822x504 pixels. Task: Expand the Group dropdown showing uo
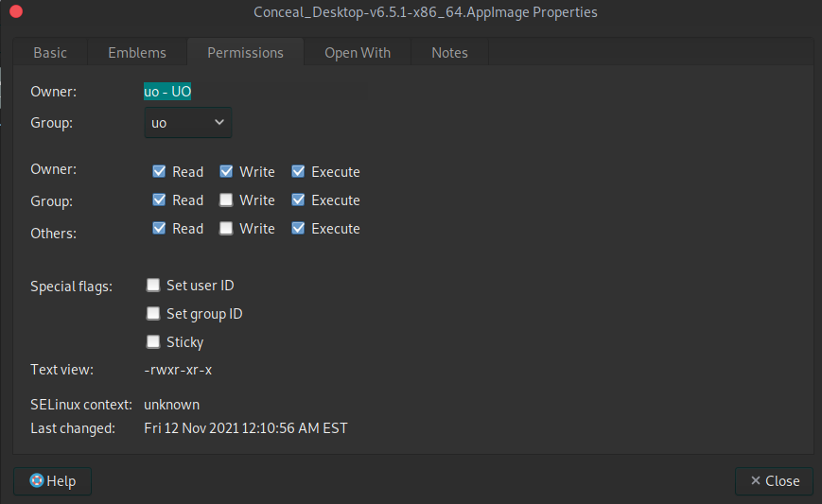(187, 123)
